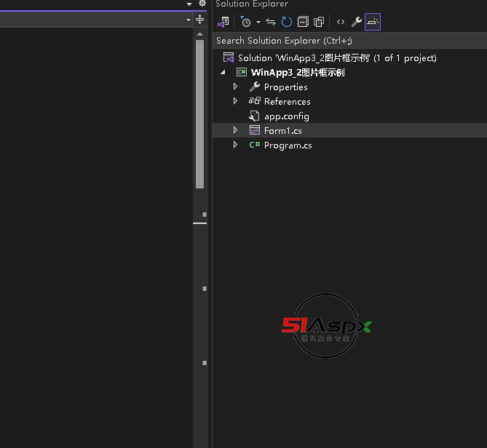The width and height of the screenshot is (487, 448).
Task: Expand the References node
Action: pyautogui.click(x=235, y=101)
